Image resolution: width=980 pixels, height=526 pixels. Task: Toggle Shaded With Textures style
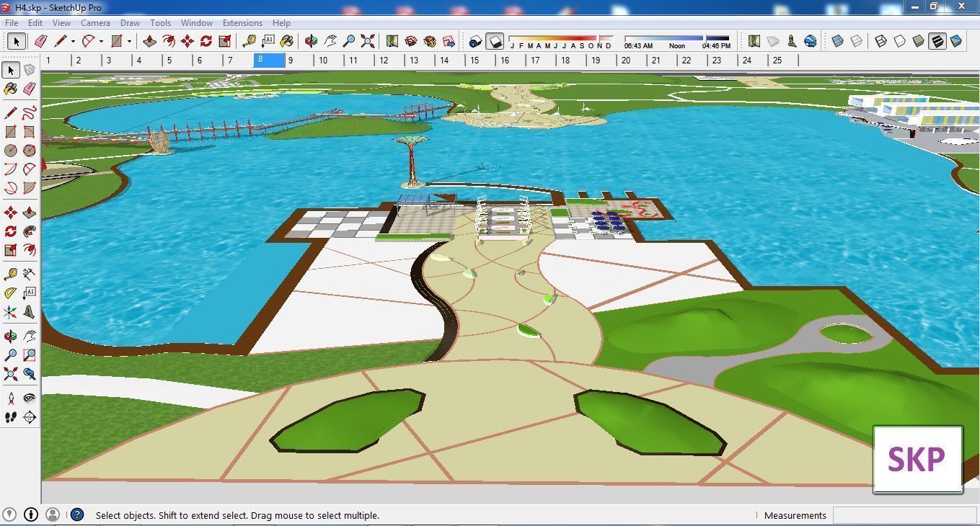click(937, 41)
